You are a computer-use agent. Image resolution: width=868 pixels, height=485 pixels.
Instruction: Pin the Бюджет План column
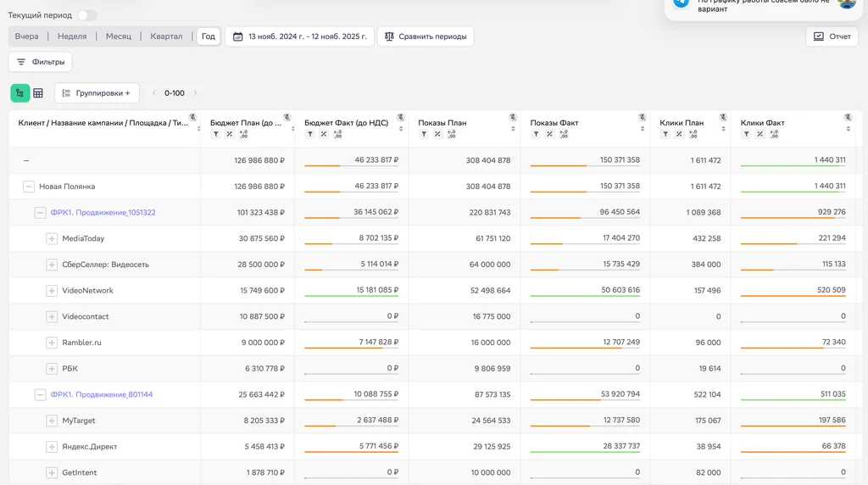[x=287, y=117]
